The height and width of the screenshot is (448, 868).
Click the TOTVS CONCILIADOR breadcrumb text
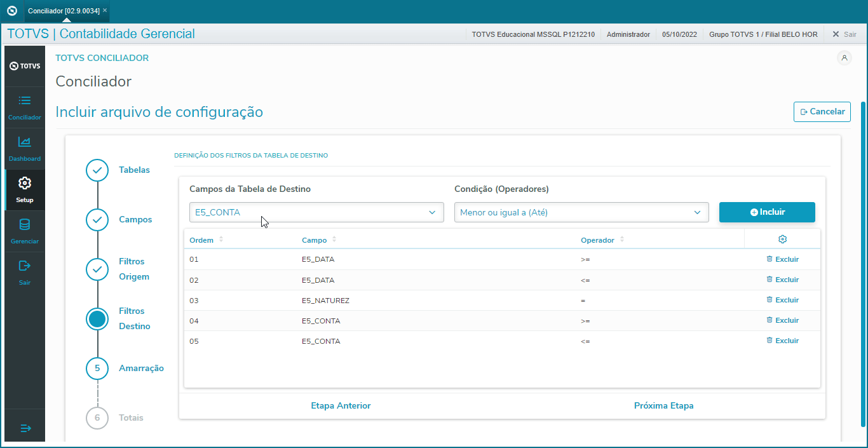point(102,58)
